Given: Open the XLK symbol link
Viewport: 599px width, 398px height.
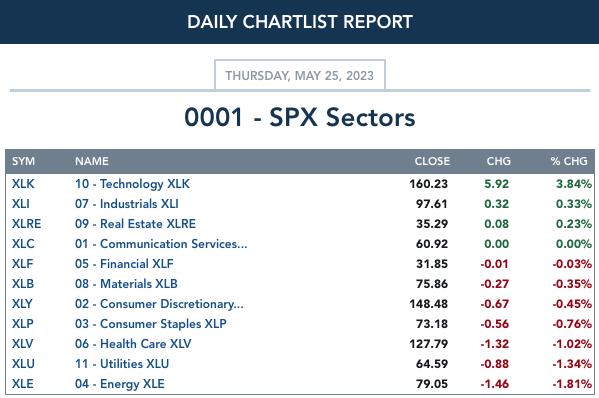Looking at the screenshot, I should point(23,184).
